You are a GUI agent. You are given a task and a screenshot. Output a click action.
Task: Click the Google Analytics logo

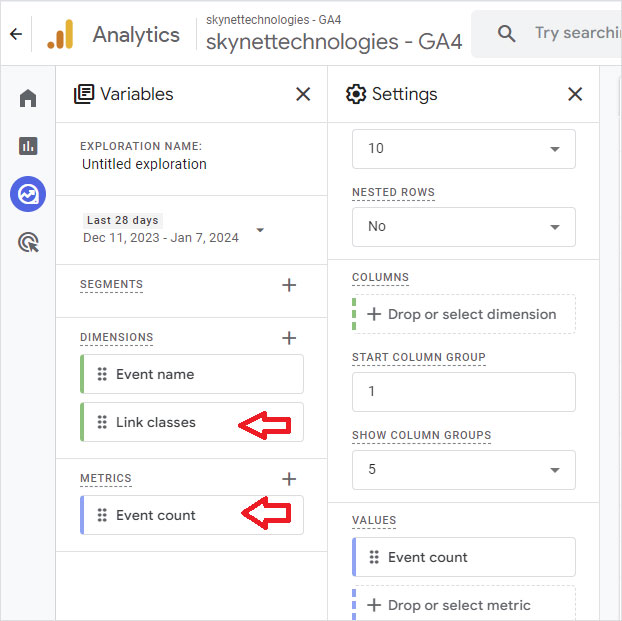(60, 34)
